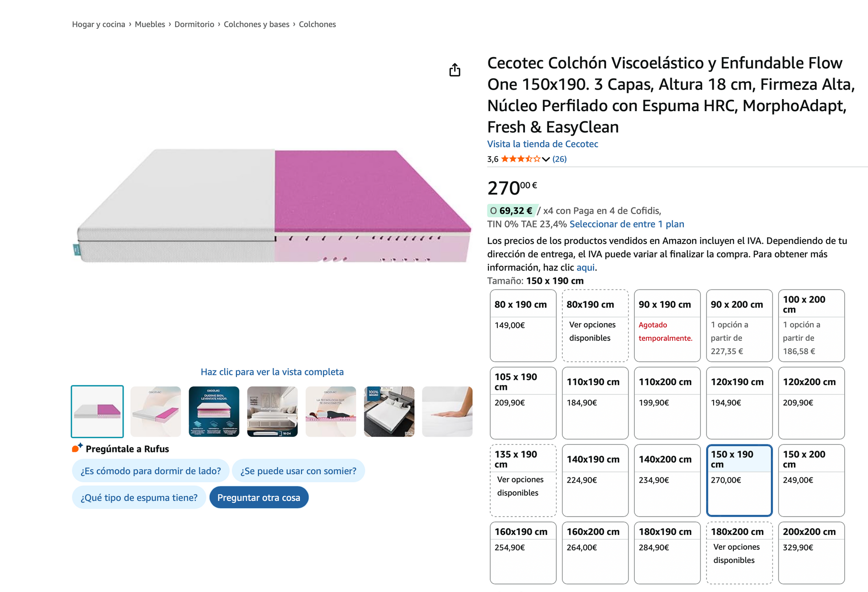Visit the Cecotec store link
868x592 pixels.
coord(542,144)
